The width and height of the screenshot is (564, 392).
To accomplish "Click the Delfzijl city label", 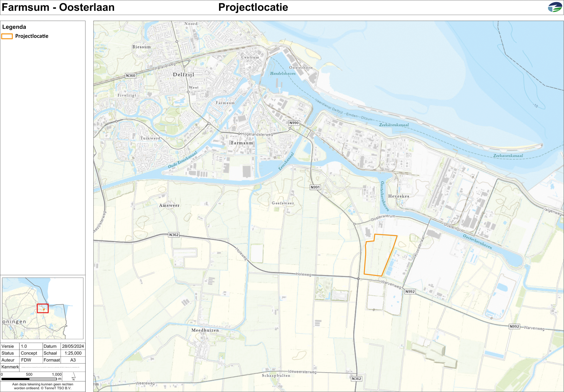I will coord(183,74).
